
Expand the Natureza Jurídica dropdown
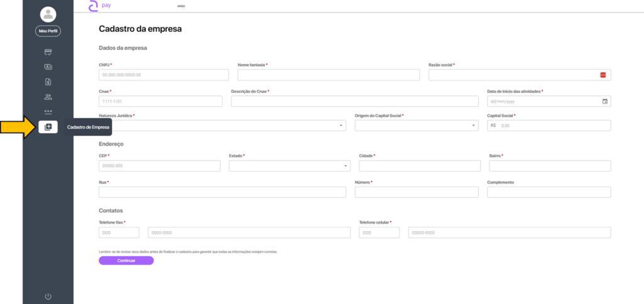click(x=222, y=126)
